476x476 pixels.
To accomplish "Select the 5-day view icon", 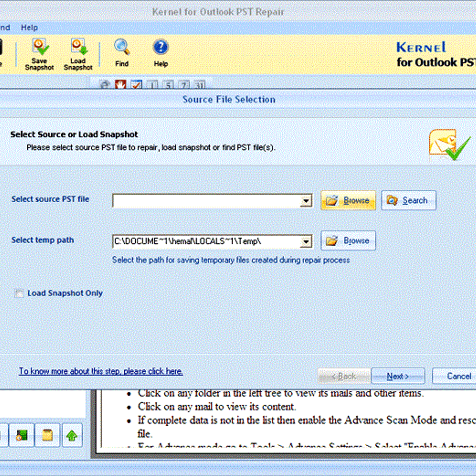I will tap(168, 85).
